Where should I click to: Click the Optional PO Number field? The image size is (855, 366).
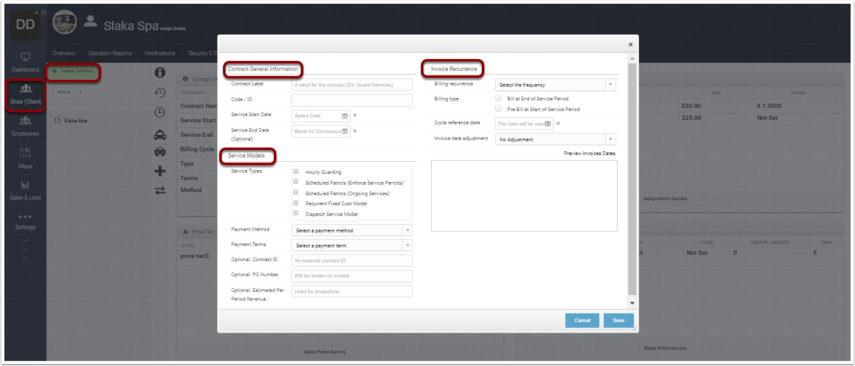tap(352, 276)
